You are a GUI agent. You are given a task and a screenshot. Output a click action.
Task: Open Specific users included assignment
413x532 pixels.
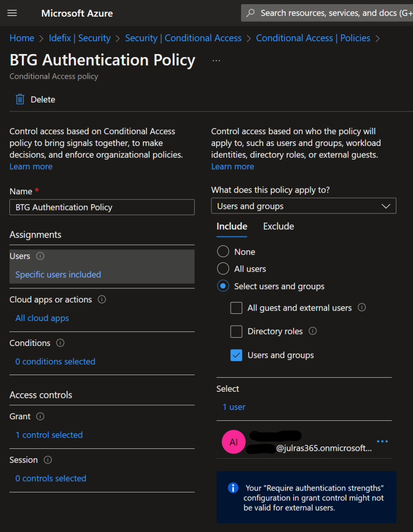(x=58, y=274)
